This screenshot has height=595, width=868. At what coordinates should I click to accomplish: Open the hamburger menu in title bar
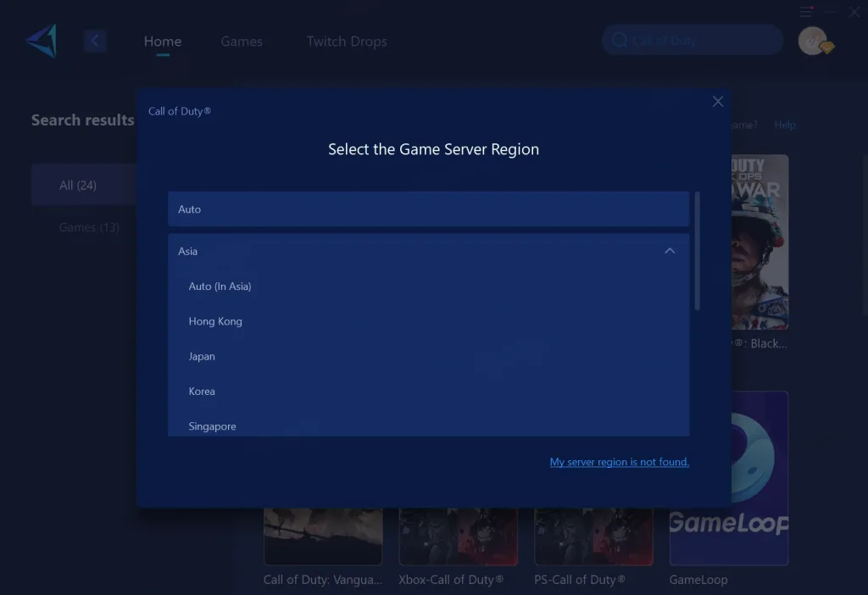805,12
